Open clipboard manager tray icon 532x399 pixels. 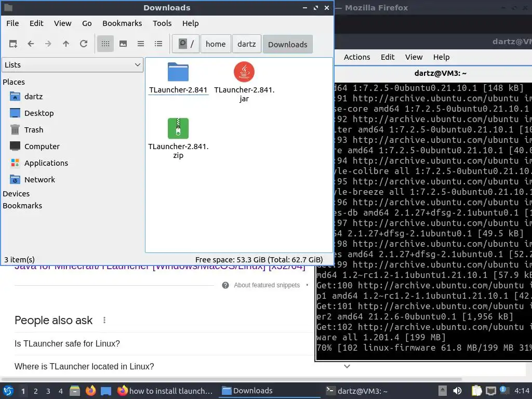coord(476,391)
